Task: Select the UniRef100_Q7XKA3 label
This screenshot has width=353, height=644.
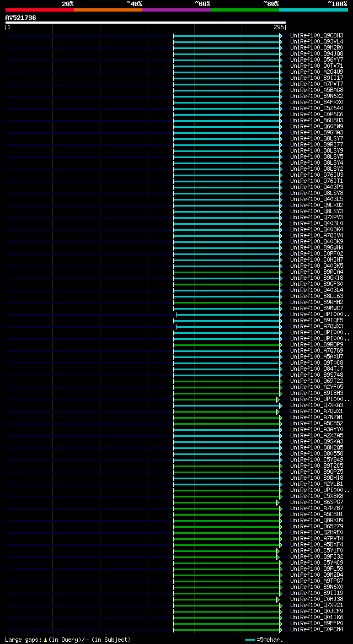Action: coord(317,405)
